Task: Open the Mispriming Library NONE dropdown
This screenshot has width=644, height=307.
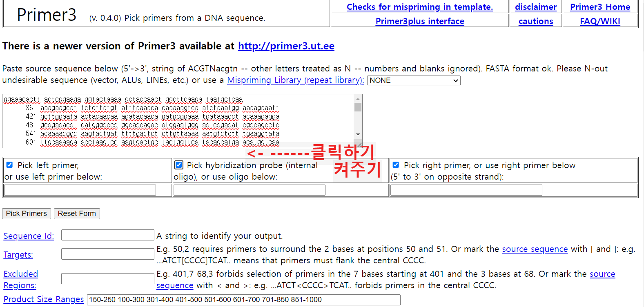Action: pos(414,80)
